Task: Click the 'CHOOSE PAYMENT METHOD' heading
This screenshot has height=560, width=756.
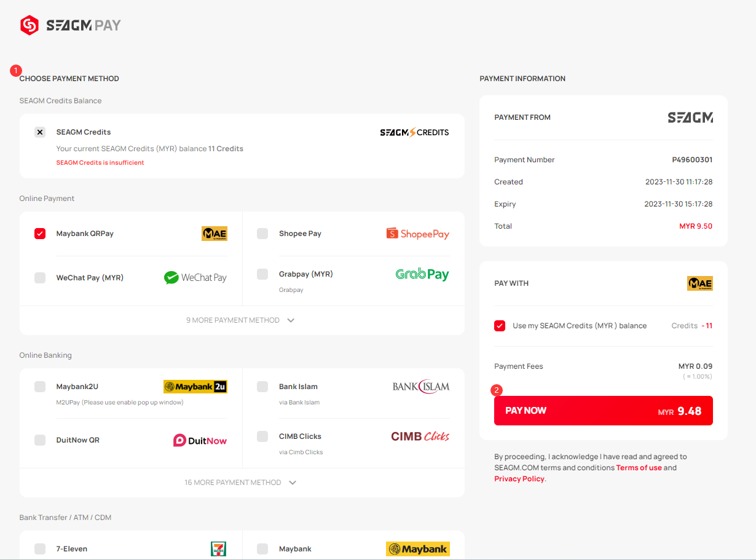Action: 69,79
